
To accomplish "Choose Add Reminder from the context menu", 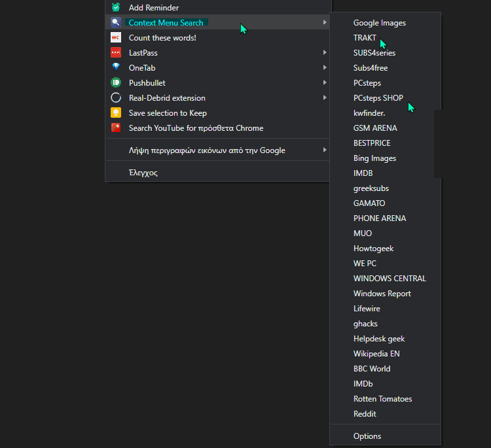I will tap(217, 7).
